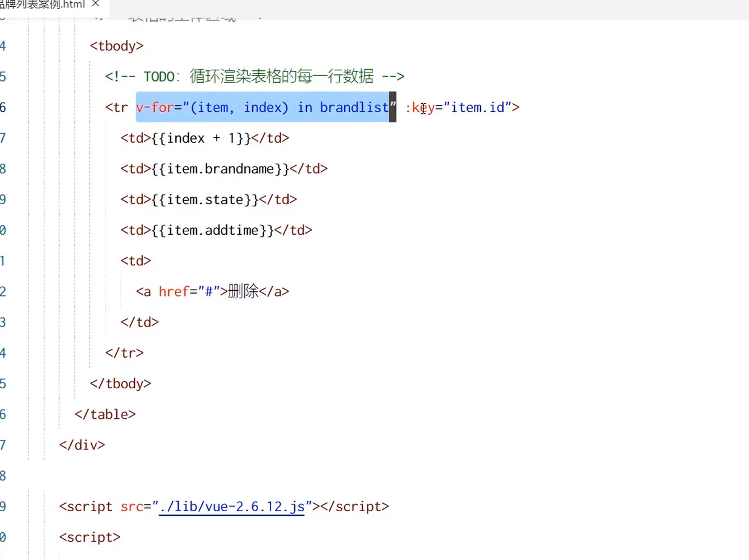Select the 品牌列表案例.html tab
The width and height of the screenshot is (749, 560).
[x=43, y=5]
